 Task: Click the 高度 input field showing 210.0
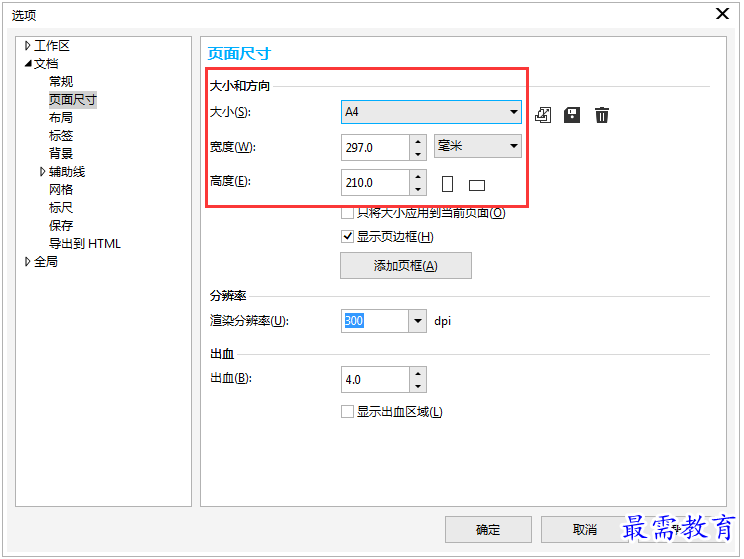(375, 183)
